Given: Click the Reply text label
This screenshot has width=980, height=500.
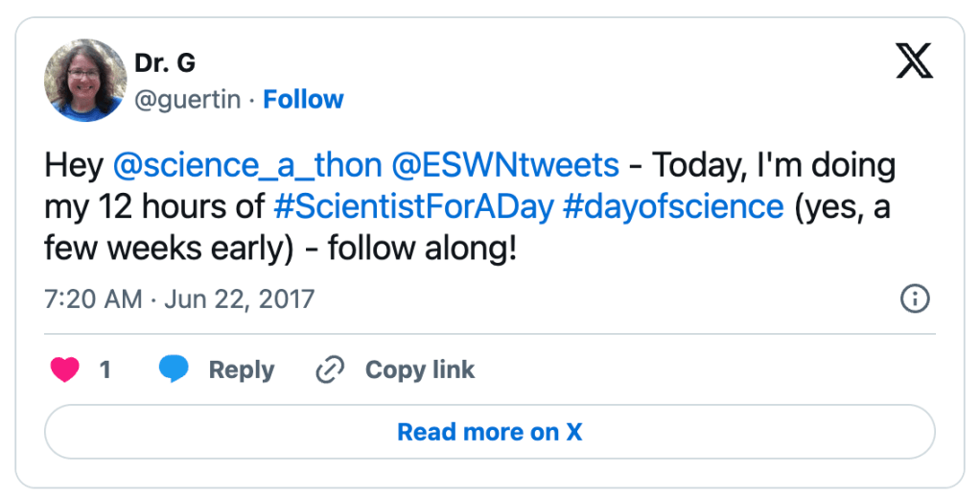Looking at the screenshot, I should tap(241, 369).
